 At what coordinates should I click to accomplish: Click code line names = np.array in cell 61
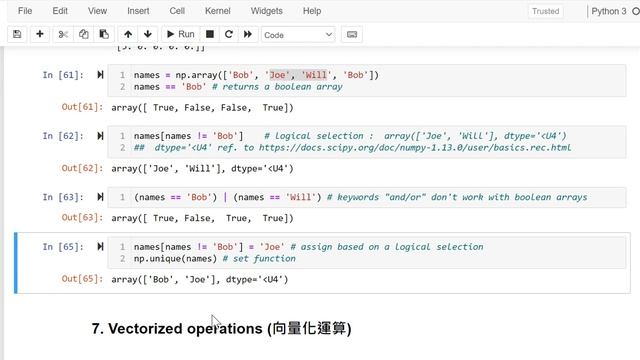(x=256, y=75)
